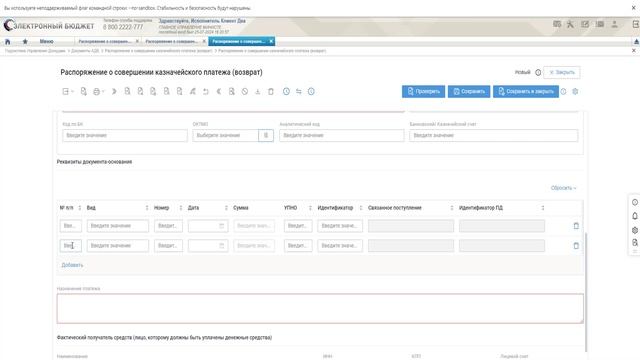Click the blue info circle after swap arrows
This screenshot has width=640, height=360.
pyautogui.click(x=311, y=91)
